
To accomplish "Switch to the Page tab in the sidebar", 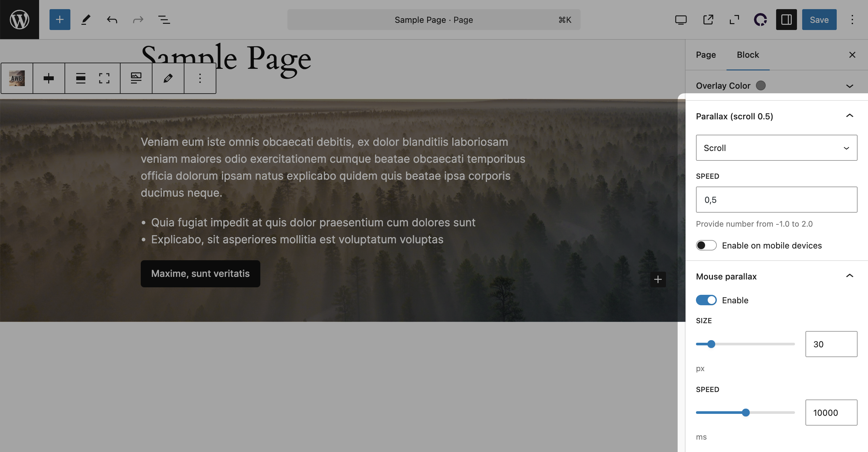I will click(706, 54).
